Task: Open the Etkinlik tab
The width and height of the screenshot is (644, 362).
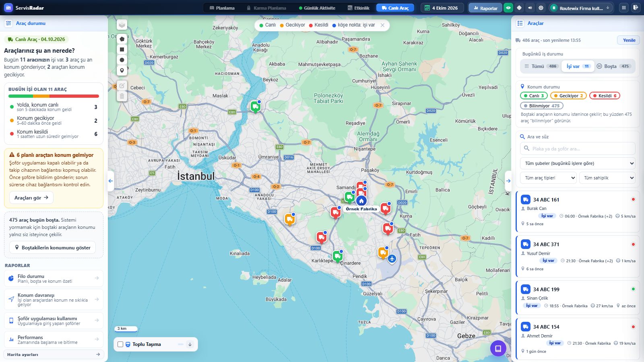Action: pyautogui.click(x=358, y=8)
